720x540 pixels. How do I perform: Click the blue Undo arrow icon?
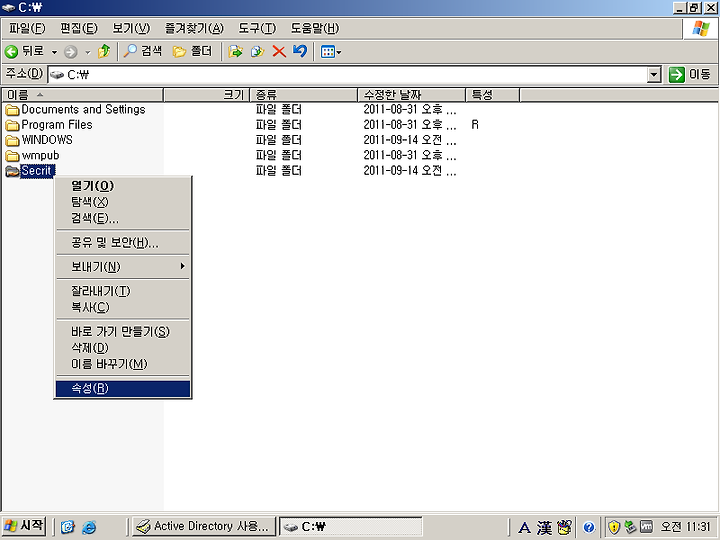click(300, 51)
